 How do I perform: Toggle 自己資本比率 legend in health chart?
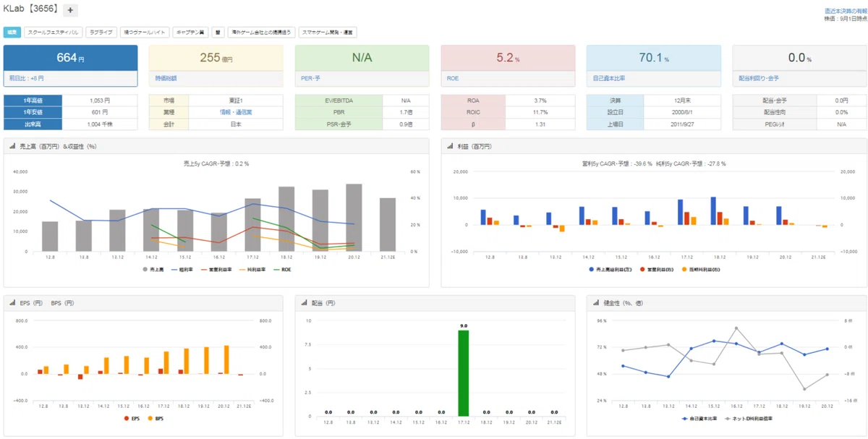tap(700, 419)
